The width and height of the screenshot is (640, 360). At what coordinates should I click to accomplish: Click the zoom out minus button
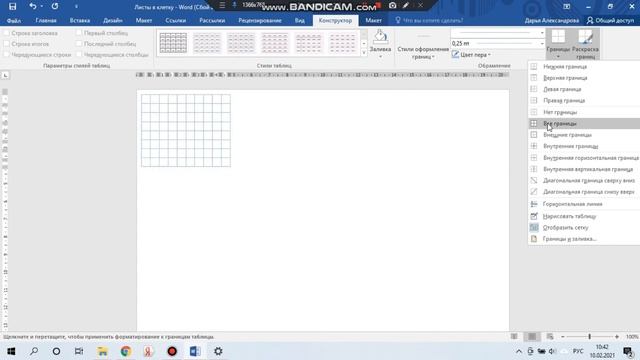pos(562,336)
